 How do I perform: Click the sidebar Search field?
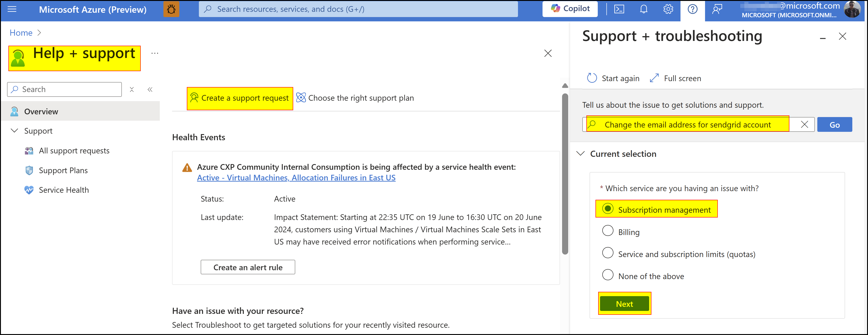[x=64, y=89]
